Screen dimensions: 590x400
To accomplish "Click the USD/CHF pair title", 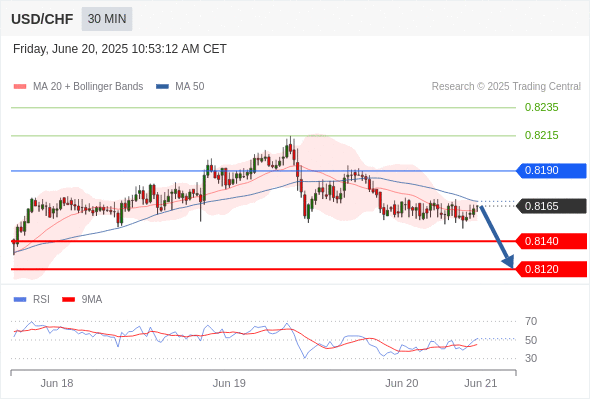I will pos(42,19).
